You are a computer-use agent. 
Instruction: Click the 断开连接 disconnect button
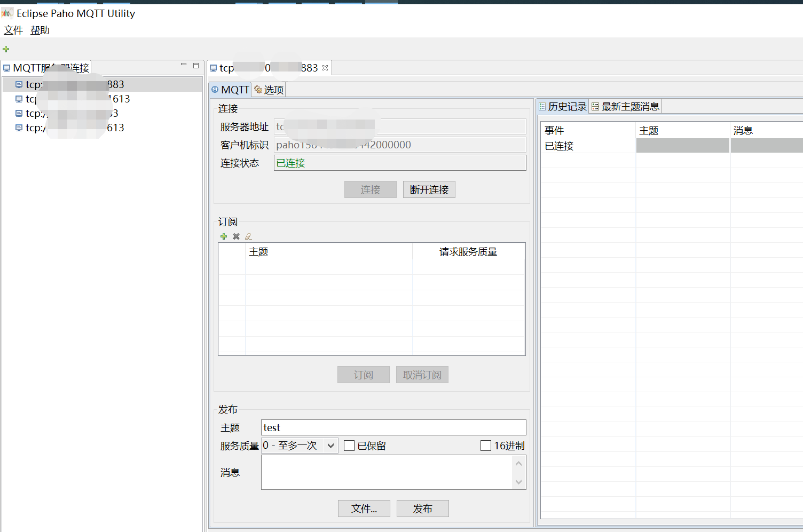(429, 189)
